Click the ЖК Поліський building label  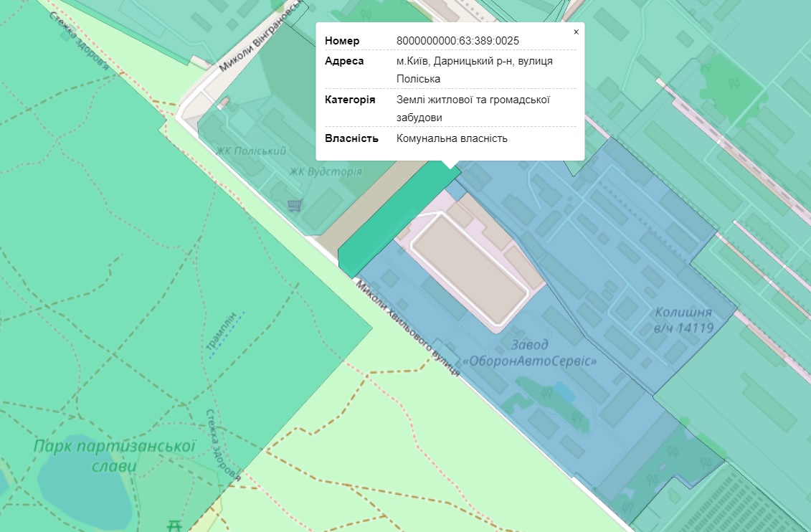click(x=251, y=151)
